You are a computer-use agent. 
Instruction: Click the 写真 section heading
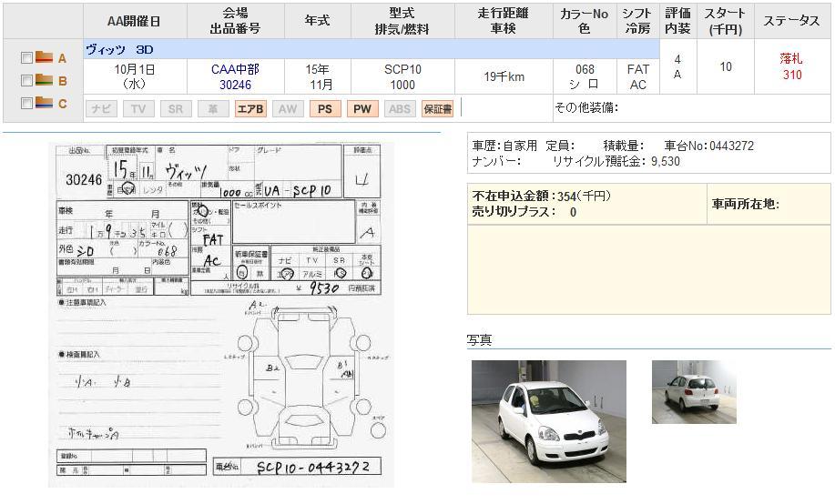click(x=479, y=339)
